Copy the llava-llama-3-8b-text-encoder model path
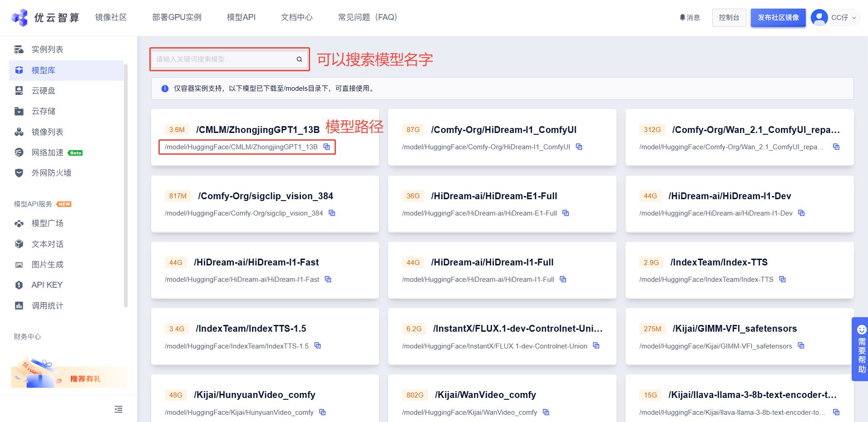Viewport: 868px width, 422px height. point(836,412)
